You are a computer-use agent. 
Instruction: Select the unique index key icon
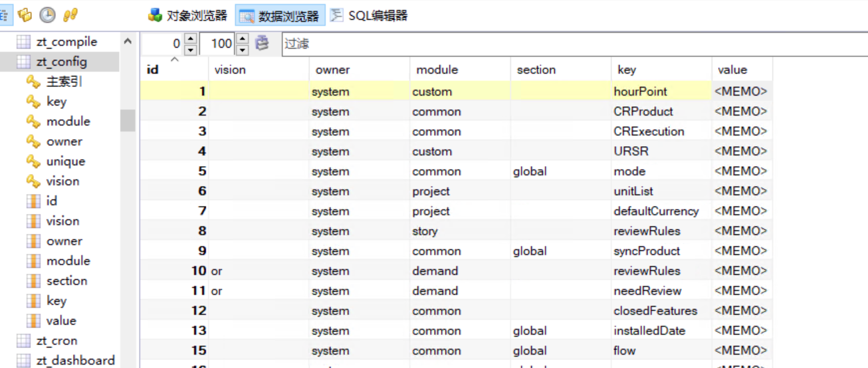point(33,161)
